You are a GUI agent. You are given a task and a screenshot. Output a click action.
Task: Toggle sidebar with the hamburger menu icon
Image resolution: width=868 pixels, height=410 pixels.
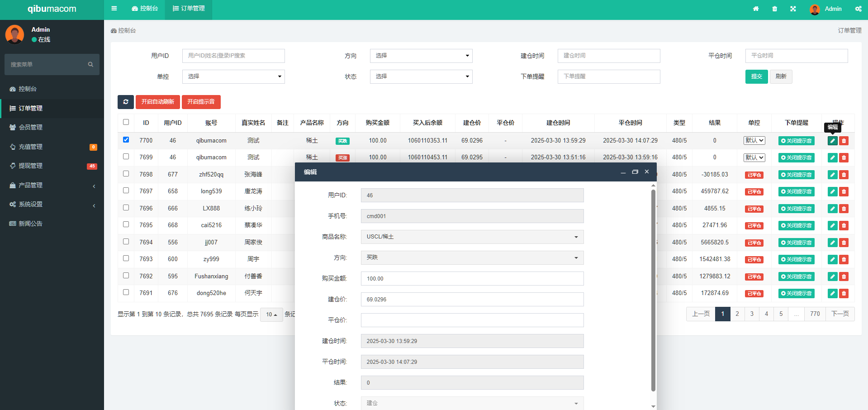point(114,8)
